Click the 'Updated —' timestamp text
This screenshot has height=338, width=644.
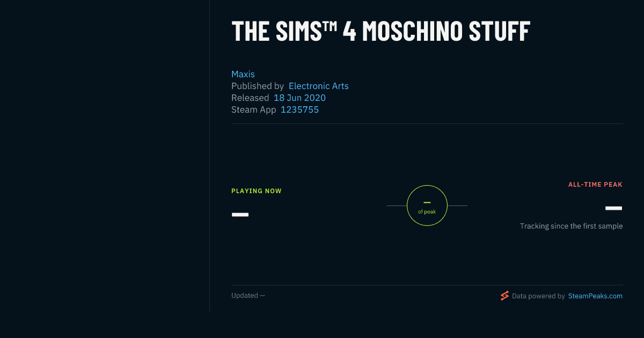click(x=248, y=296)
